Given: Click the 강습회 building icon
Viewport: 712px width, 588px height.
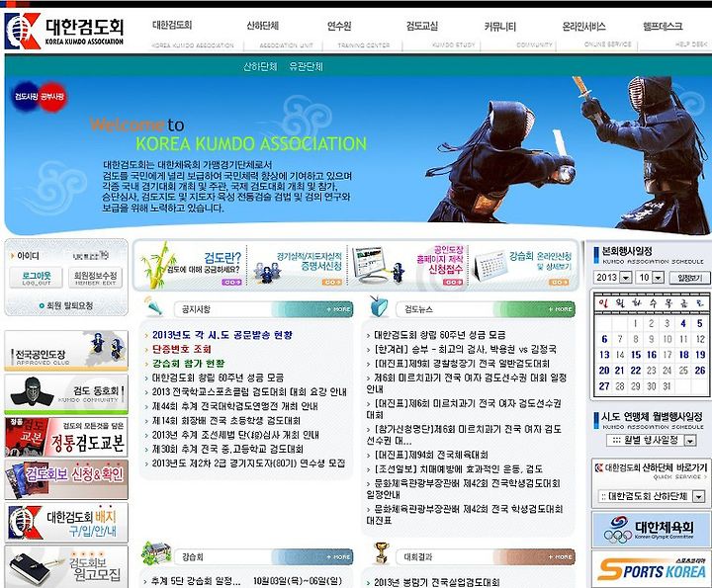Looking at the screenshot, I should click(x=156, y=554).
